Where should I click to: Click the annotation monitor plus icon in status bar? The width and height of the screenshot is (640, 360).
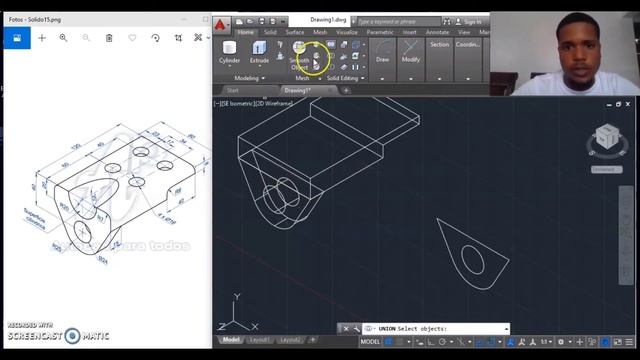coord(580,342)
